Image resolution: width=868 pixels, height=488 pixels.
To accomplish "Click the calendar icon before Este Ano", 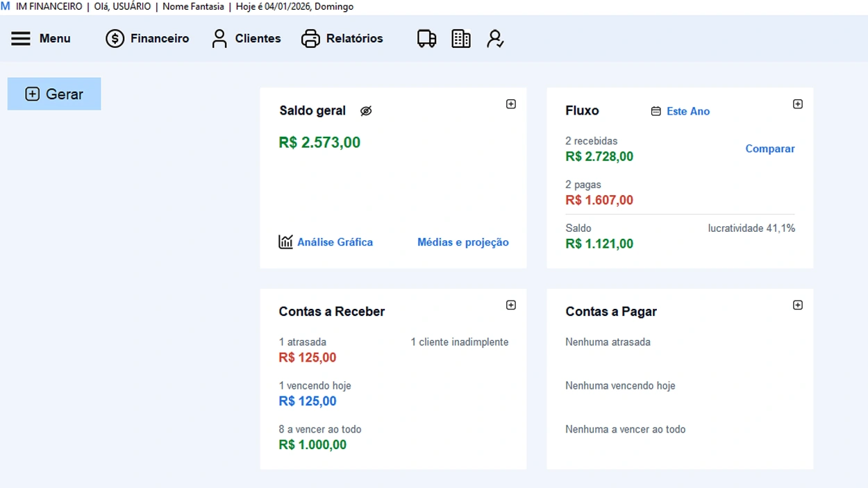I will (x=656, y=111).
